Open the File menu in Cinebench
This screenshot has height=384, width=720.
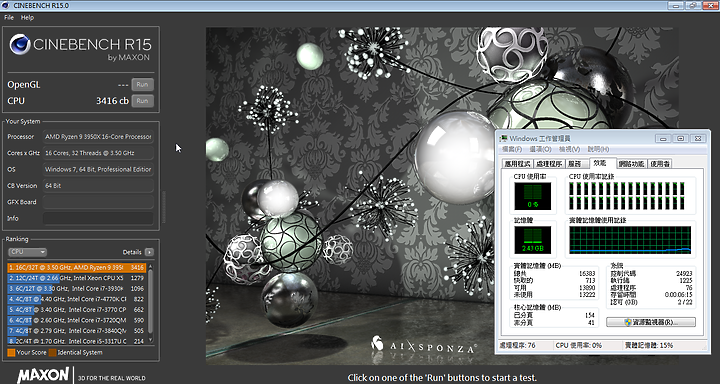[9, 17]
